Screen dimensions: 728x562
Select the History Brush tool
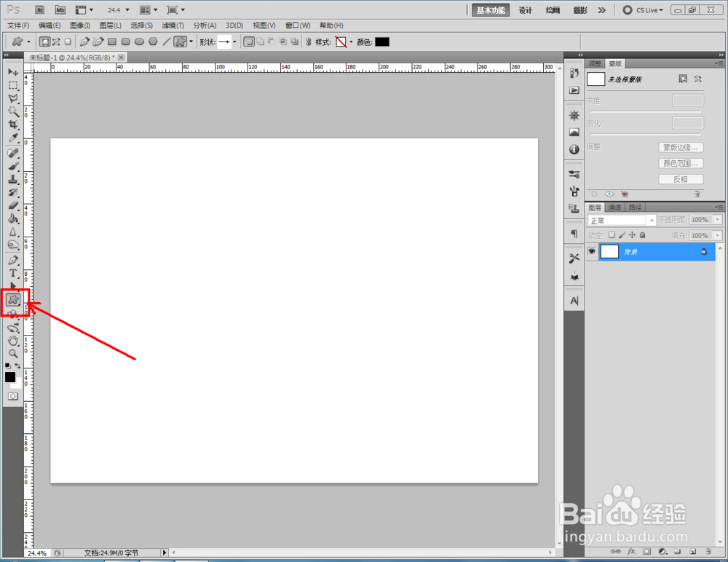(x=13, y=192)
